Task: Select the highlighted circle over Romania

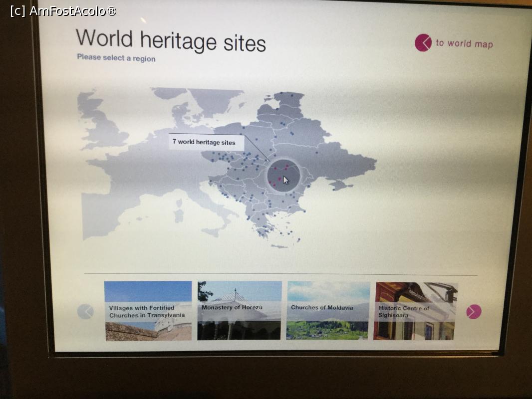Action: [x=283, y=176]
